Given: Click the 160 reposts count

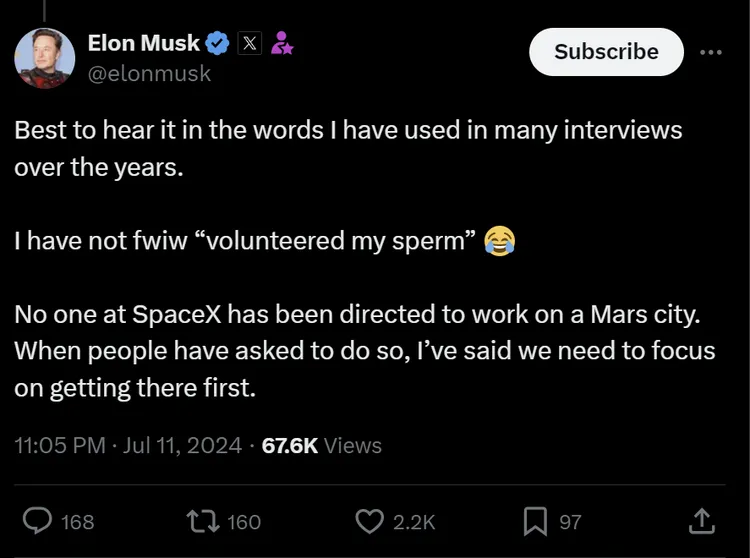Looking at the screenshot, I should 244,522.
